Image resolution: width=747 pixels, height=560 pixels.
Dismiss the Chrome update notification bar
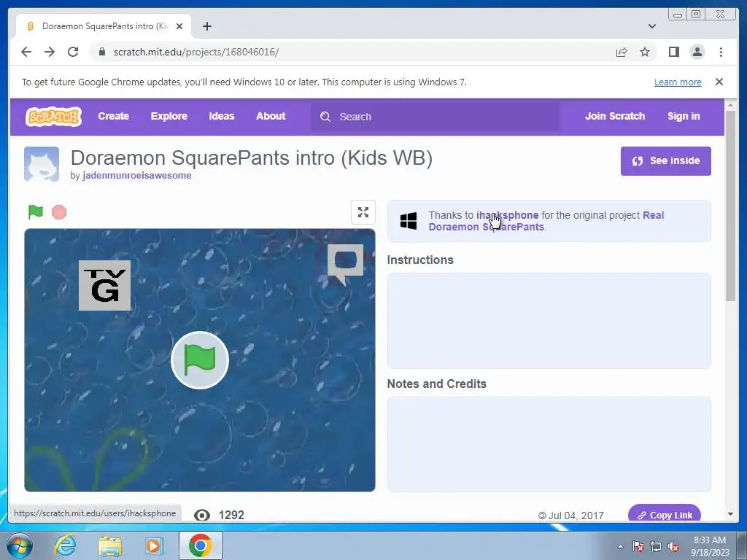(719, 82)
